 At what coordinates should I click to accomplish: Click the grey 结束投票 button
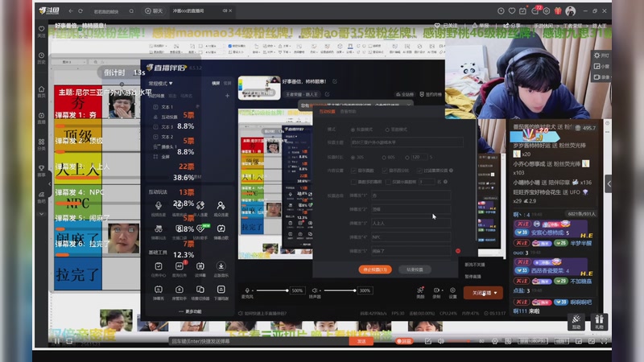[x=415, y=269]
